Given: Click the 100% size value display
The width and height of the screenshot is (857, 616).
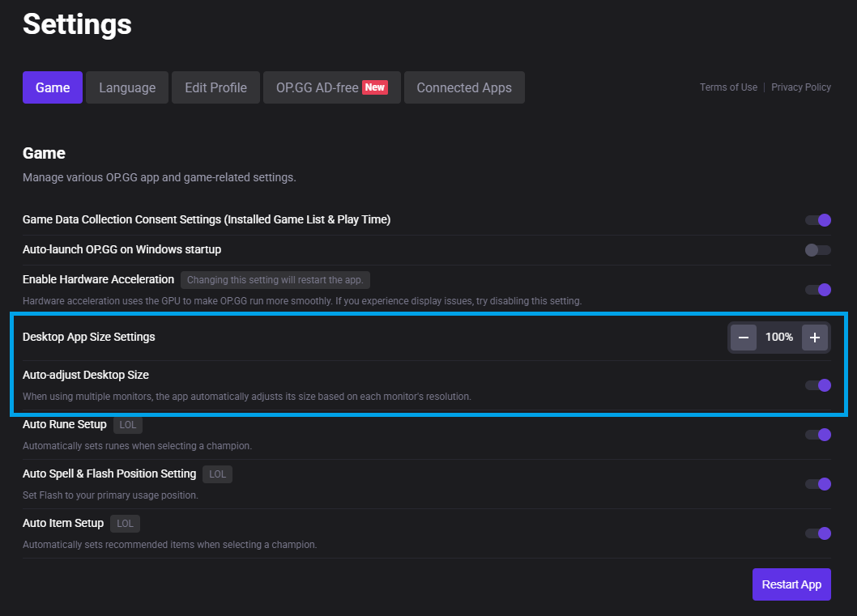Looking at the screenshot, I should (x=778, y=338).
